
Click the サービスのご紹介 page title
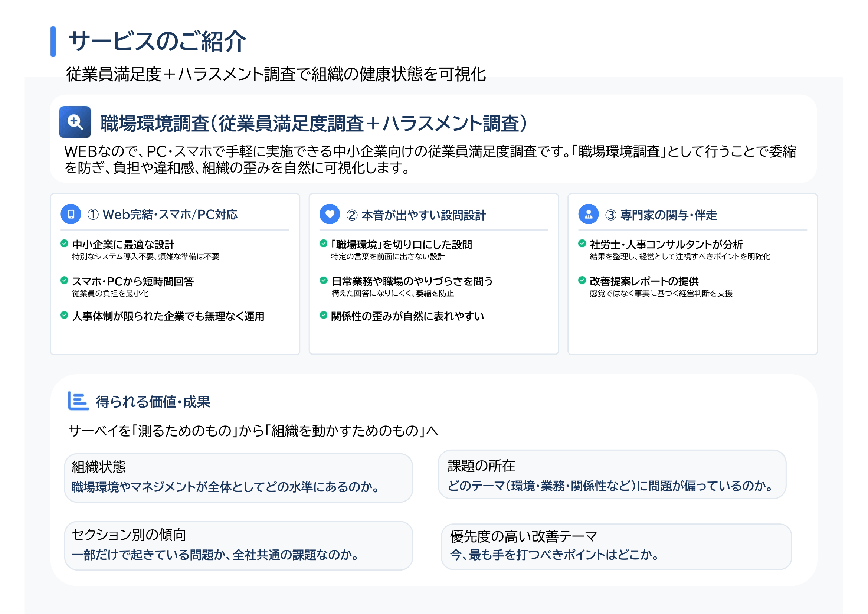pyautogui.click(x=157, y=41)
